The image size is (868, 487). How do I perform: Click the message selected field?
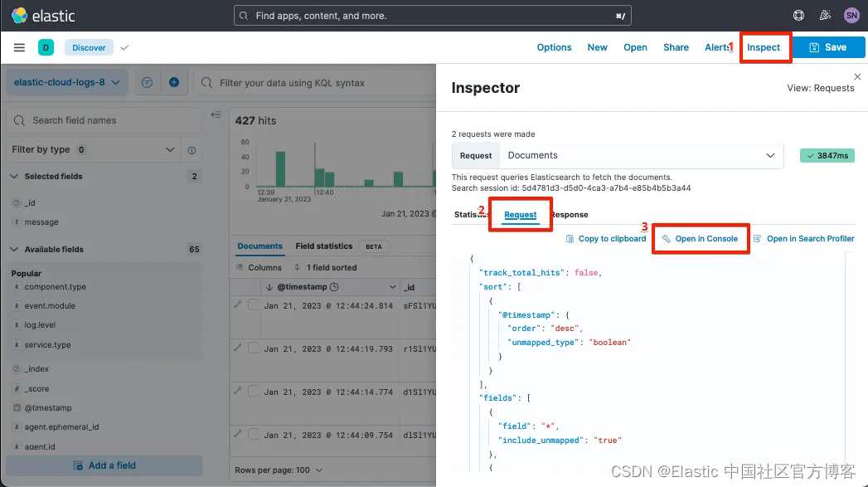pyautogui.click(x=41, y=222)
